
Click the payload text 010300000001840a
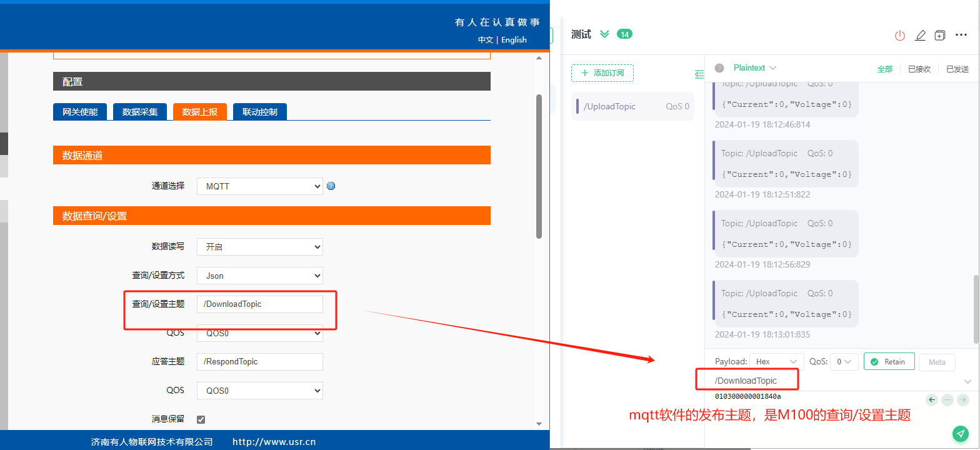pos(747,396)
